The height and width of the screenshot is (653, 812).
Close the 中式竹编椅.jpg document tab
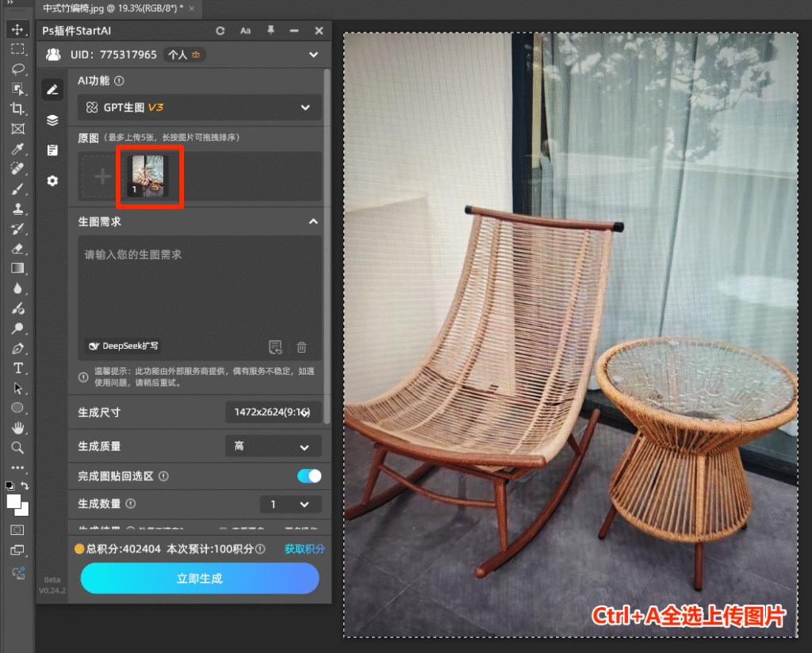pos(192,8)
